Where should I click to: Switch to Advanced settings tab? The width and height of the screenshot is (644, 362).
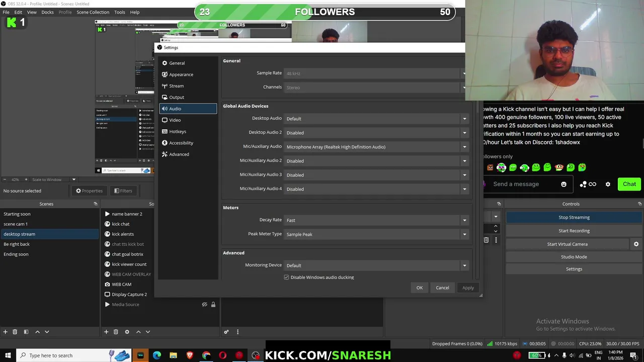point(188,154)
